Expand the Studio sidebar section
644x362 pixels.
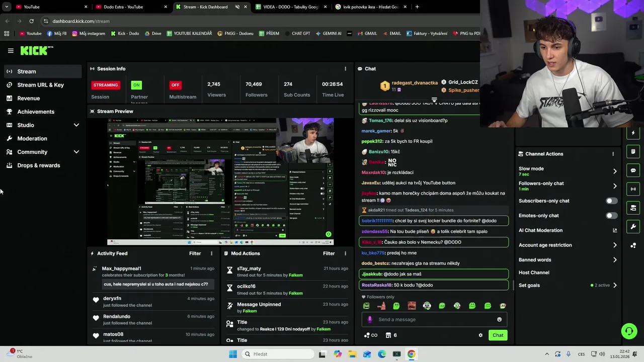pos(76,125)
